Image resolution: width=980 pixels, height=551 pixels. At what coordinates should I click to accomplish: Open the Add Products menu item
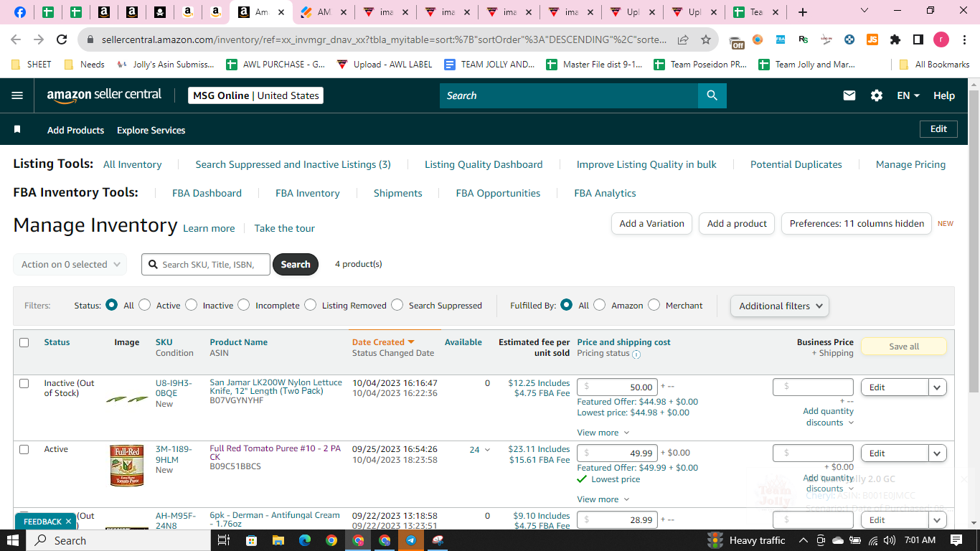coord(75,130)
